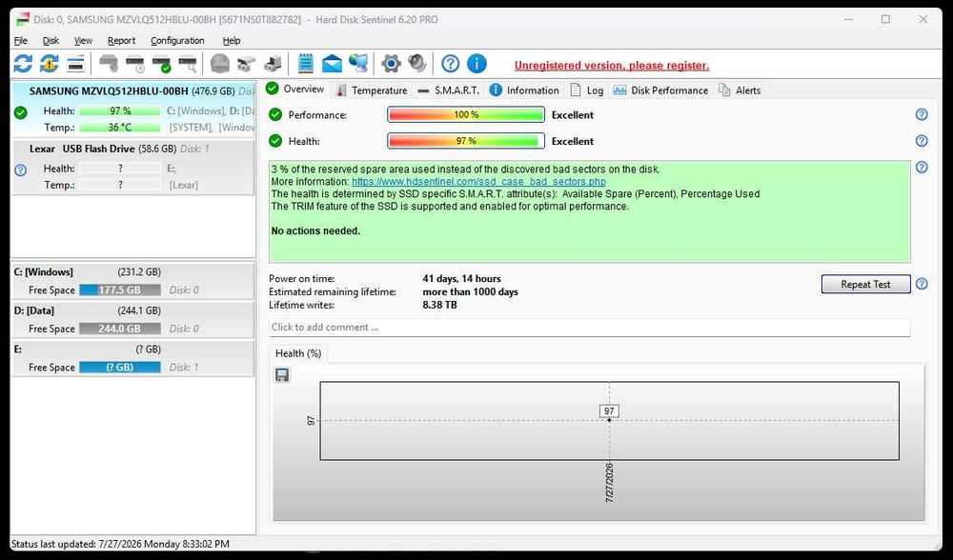Viewport: 953px width, 560px height.
Task: Click the '41 days, 14 hours' power on value
Action: click(x=461, y=278)
